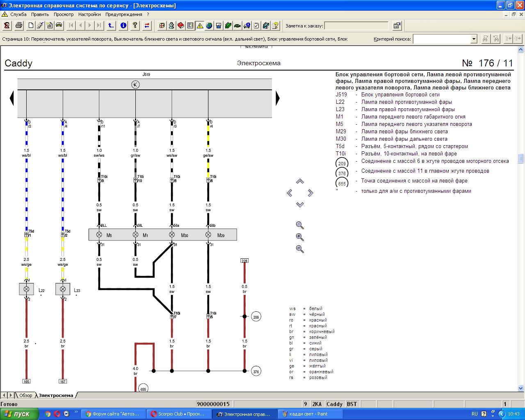Viewport: 525px width, 420px height.
Task: Go to next page via right black triangle
Action: (278, 98)
